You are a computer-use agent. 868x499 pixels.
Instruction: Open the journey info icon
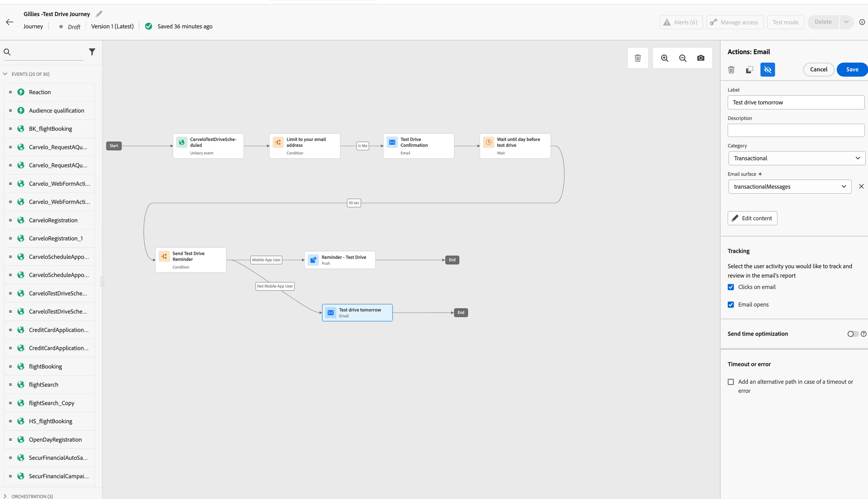862,22
